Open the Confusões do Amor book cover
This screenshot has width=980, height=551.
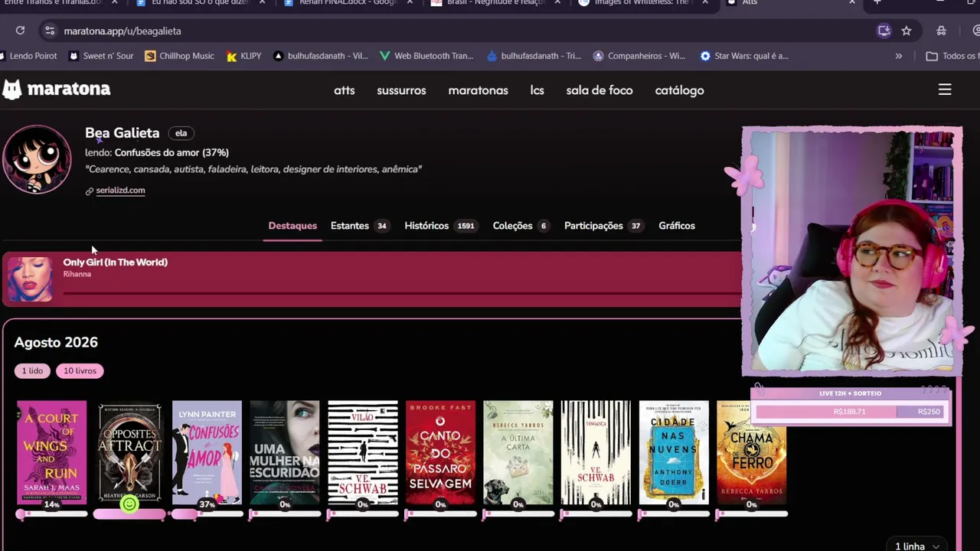tap(207, 452)
